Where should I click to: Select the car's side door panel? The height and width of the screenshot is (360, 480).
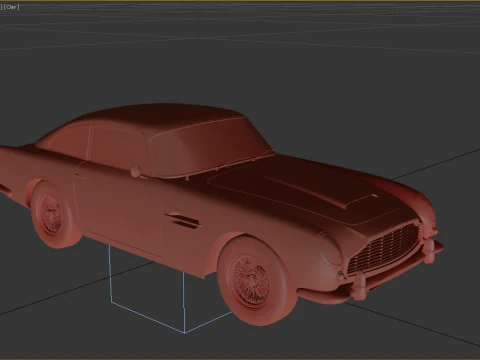coord(118,210)
